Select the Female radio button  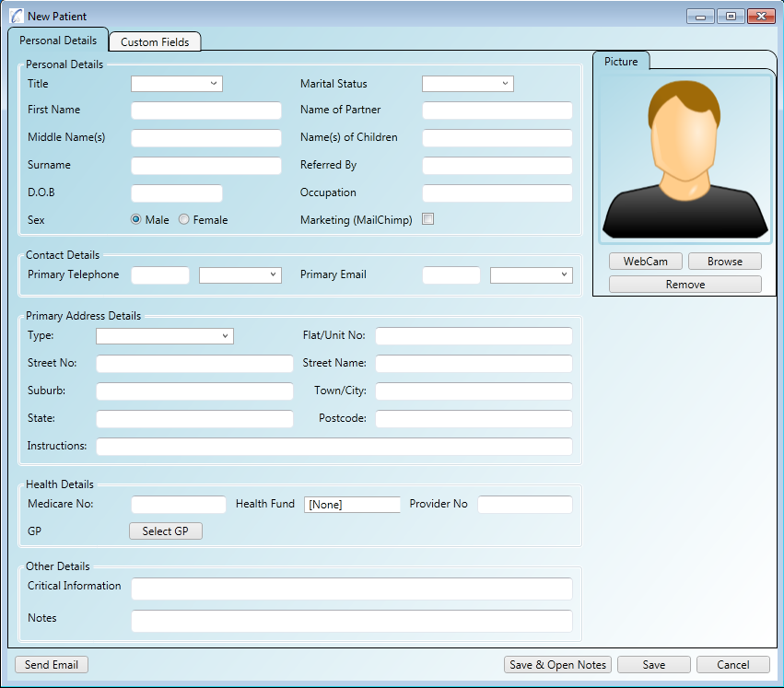click(x=184, y=220)
